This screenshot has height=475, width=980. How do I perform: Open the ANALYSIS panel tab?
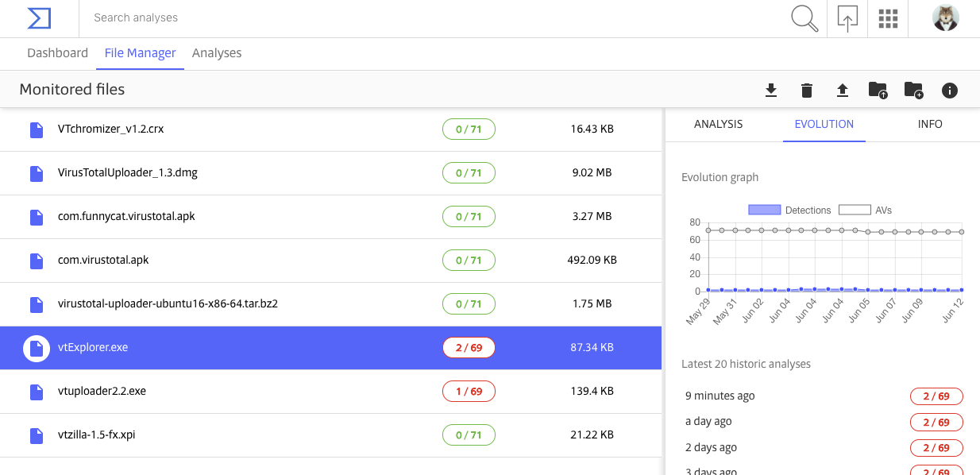(x=718, y=125)
